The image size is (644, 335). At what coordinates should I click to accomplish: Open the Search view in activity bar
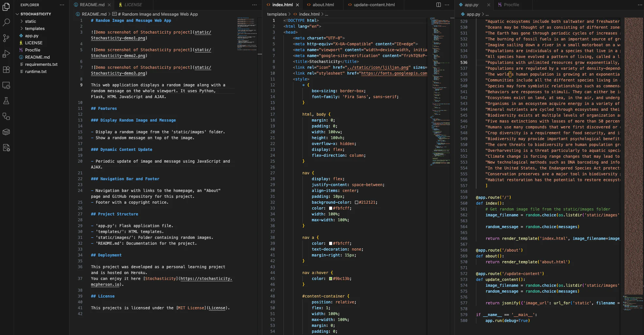click(x=6, y=22)
